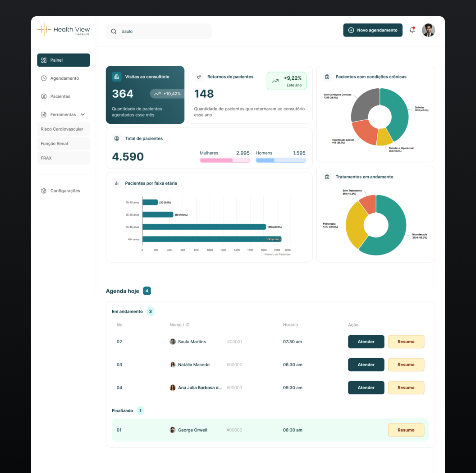Collapse the Ferramentas submenu chevron
This screenshot has height=473, width=476.
coord(83,114)
